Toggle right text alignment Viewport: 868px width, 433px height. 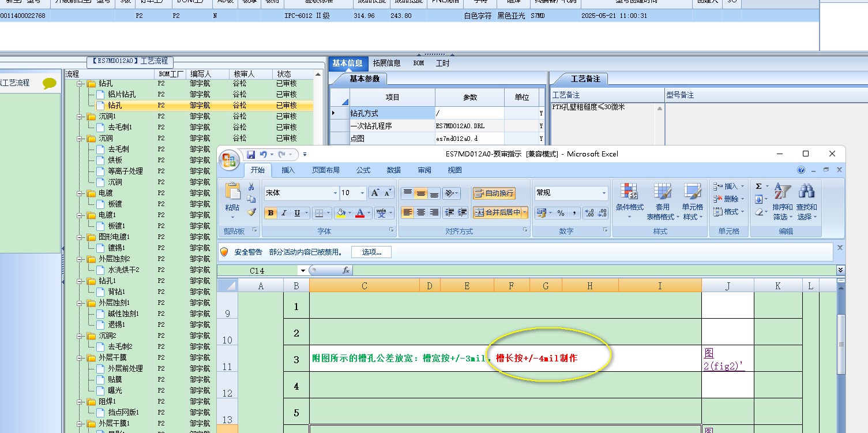[x=434, y=212]
